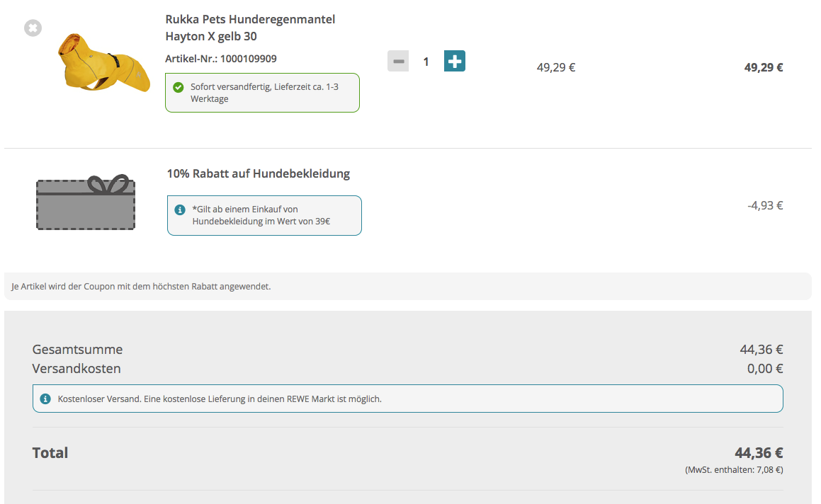Remove the Rukka Pets raincoat from cart
The image size is (821, 504).
click(x=33, y=28)
